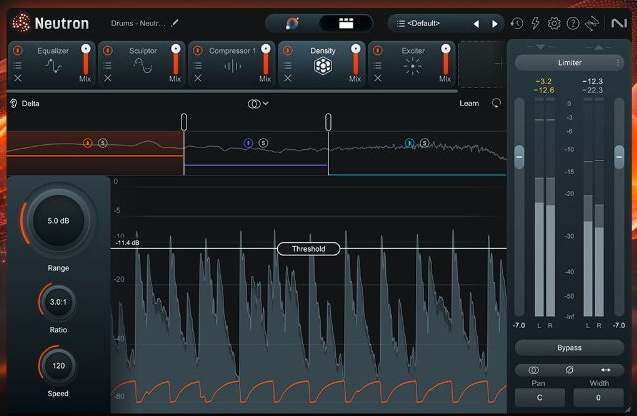Open the channel processing mode dropdown
The width and height of the screenshot is (637, 416).
[258, 104]
